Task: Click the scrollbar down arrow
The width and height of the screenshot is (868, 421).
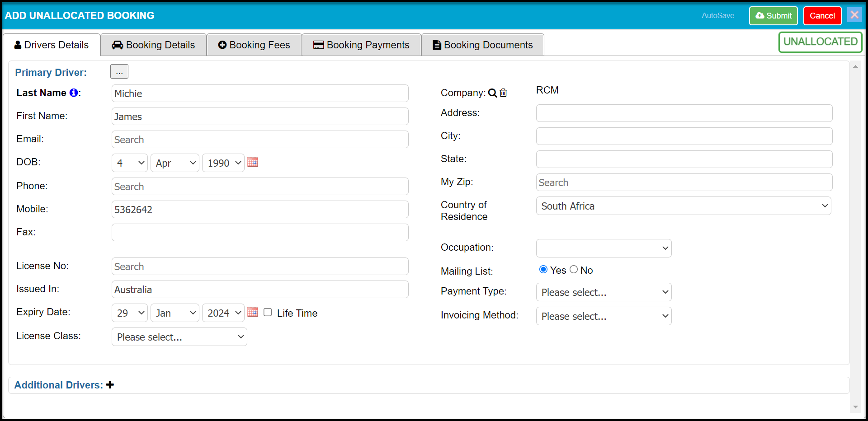Action: (855, 407)
